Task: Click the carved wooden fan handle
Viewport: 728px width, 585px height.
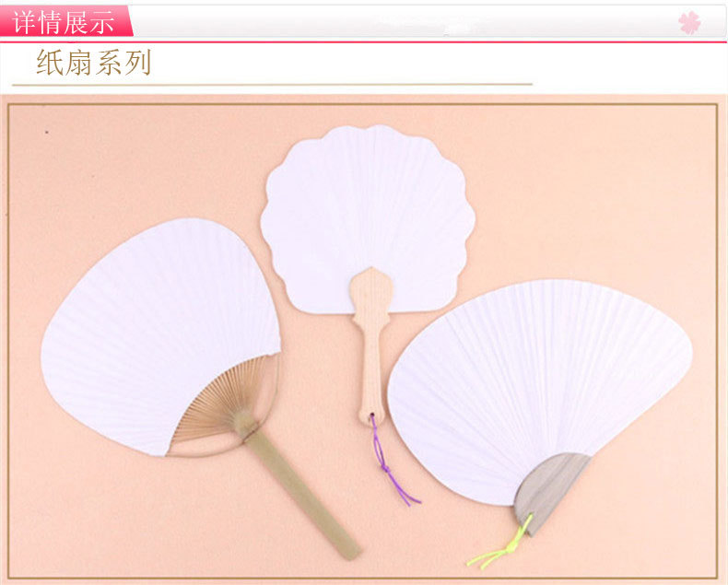Action: point(370,345)
